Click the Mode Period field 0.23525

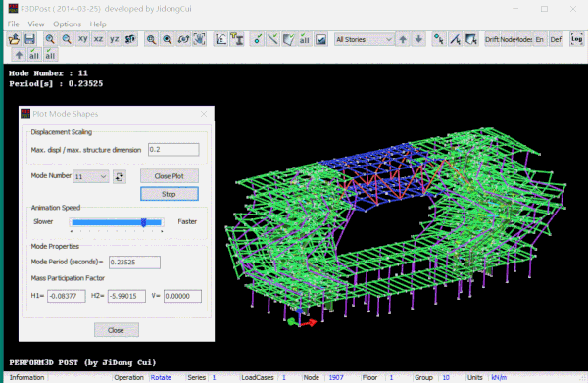pyautogui.click(x=134, y=262)
